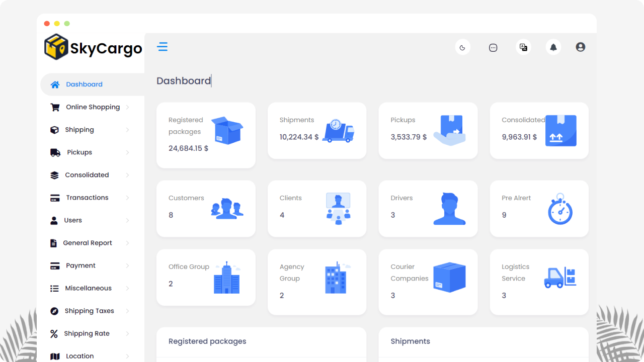Click the Registered packages total card

point(206,135)
